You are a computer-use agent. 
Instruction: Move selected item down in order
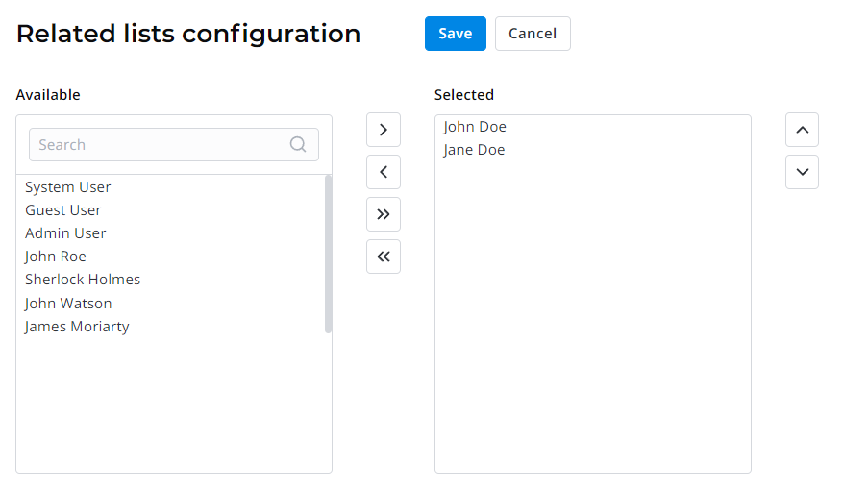coord(802,172)
